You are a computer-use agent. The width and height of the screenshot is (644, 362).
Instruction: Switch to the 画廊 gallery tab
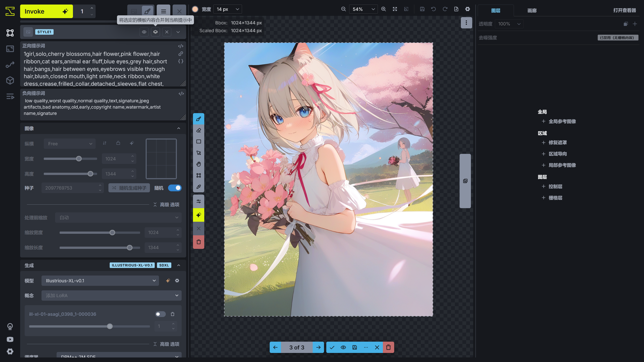532,11
